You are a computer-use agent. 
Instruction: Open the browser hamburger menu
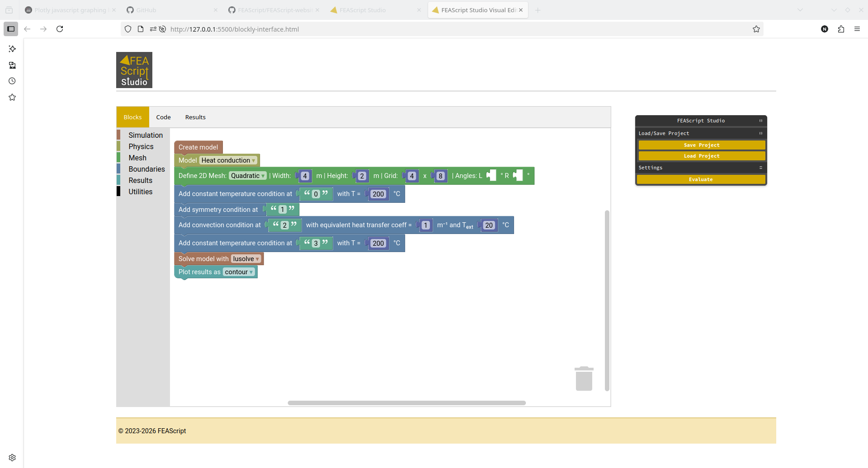(857, 29)
